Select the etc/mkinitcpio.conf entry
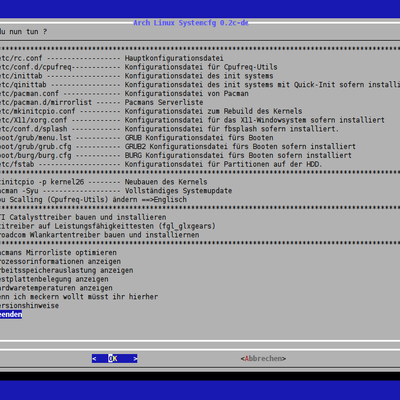This screenshot has width=400, height=400. click(x=151, y=111)
